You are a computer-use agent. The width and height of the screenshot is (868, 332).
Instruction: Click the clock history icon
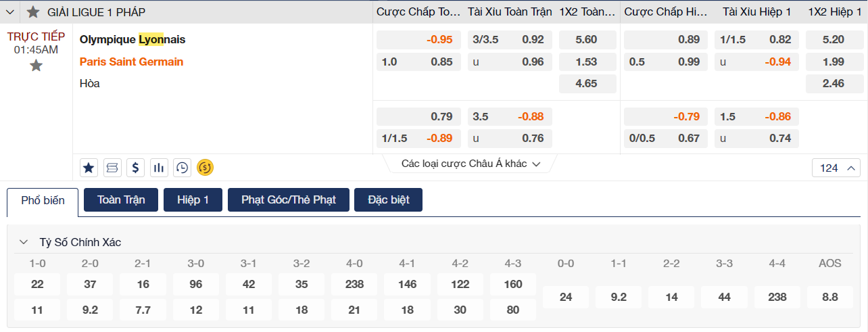(x=182, y=167)
